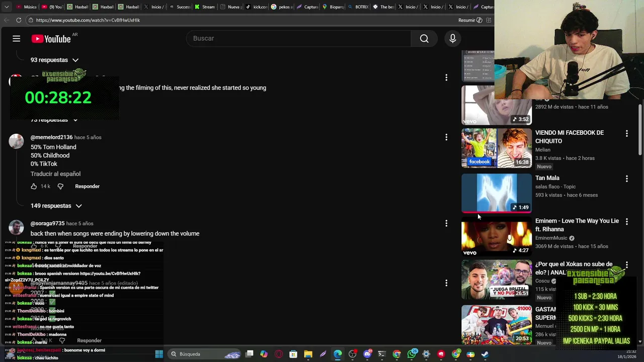644x362 pixels.
Task: Open the Eminem Love The Way thumbnail
Action: [x=497, y=236]
